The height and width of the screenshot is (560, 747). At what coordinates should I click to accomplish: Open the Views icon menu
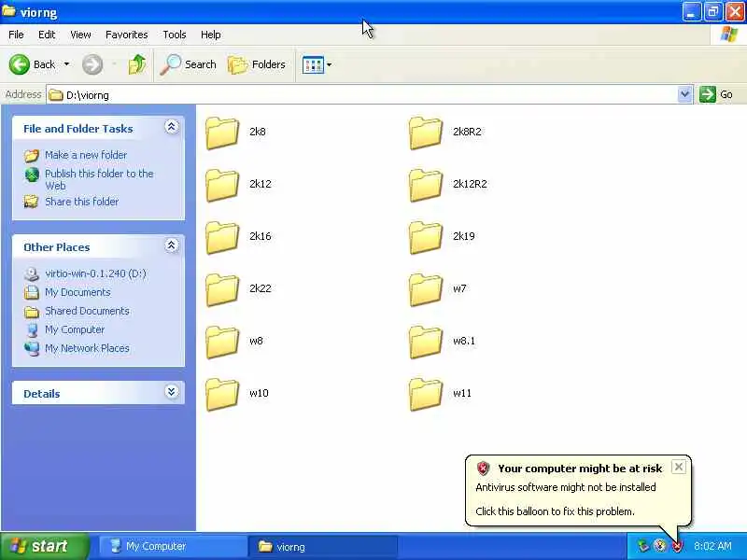(313, 64)
